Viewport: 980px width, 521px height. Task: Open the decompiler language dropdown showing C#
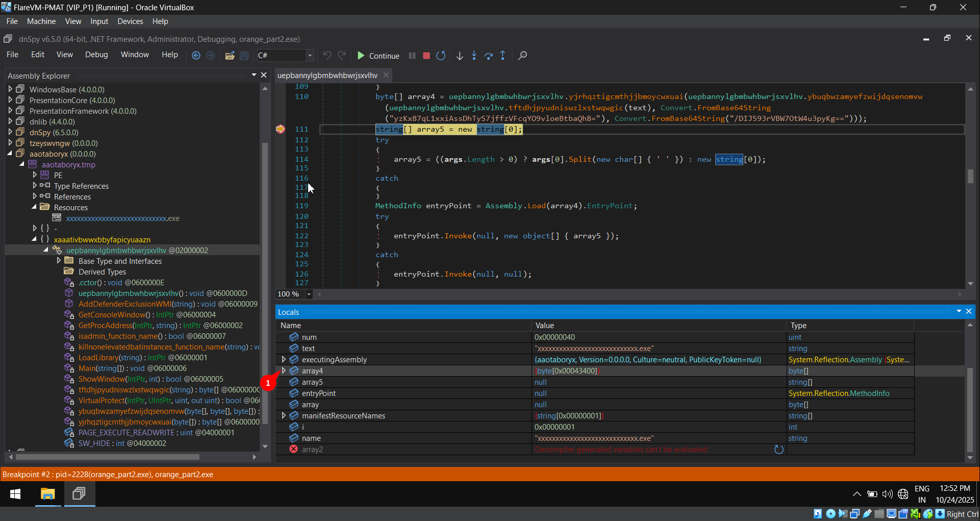tap(309, 55)
